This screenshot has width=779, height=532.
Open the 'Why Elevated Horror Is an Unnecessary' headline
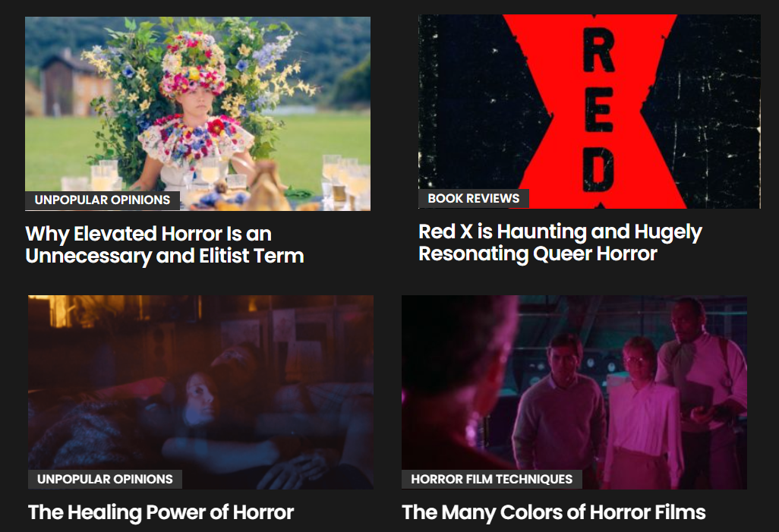pos(165,245)
